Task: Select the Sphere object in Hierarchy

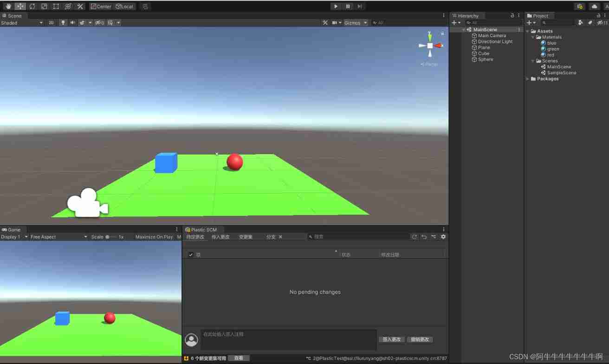Action: pyautogui.click(x=486, y=59)
